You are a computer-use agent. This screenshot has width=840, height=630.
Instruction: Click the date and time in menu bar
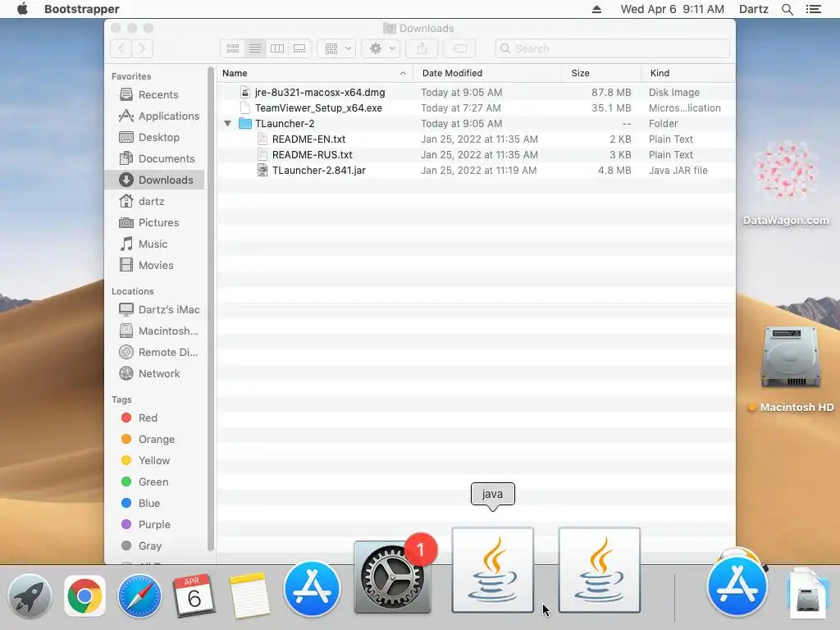(x=672, y=9)
